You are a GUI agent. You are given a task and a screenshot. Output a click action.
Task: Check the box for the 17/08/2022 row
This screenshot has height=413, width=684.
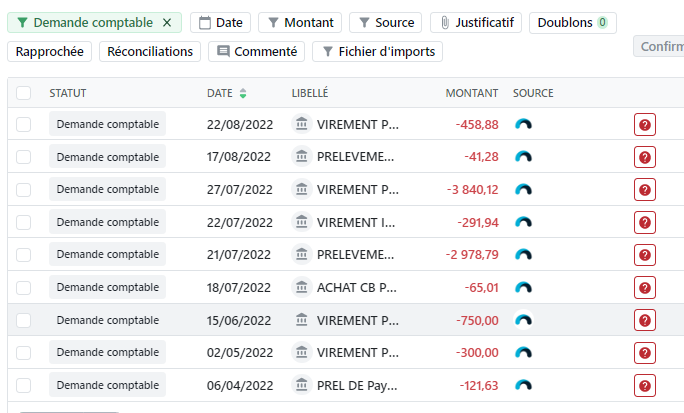pos(24,157)
